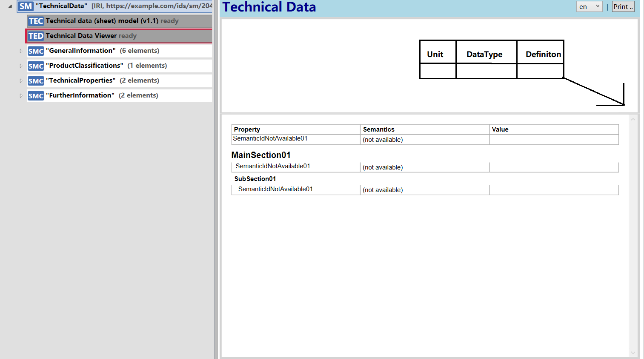The height and width of the screenshot is (359, 644).
Task: Expand the TechnicalProperties collection
Action: [x=20, y=80]
